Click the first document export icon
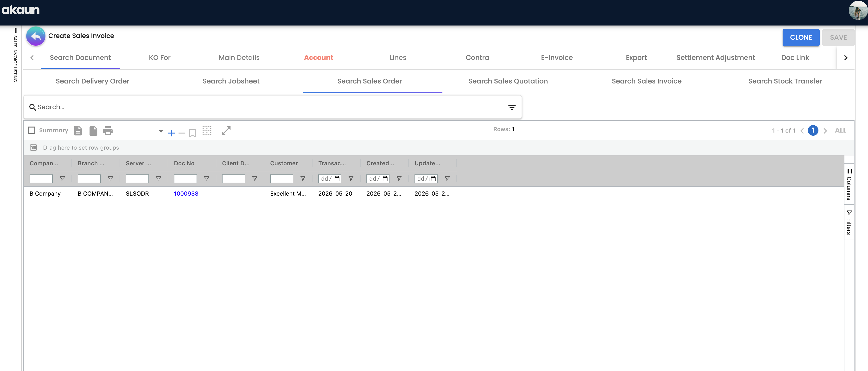 (x=78, y=131)
